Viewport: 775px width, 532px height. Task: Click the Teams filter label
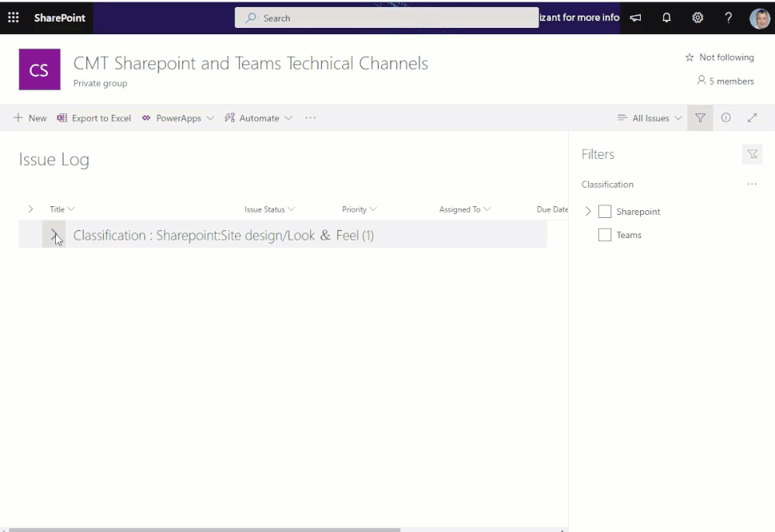(628, 235)
